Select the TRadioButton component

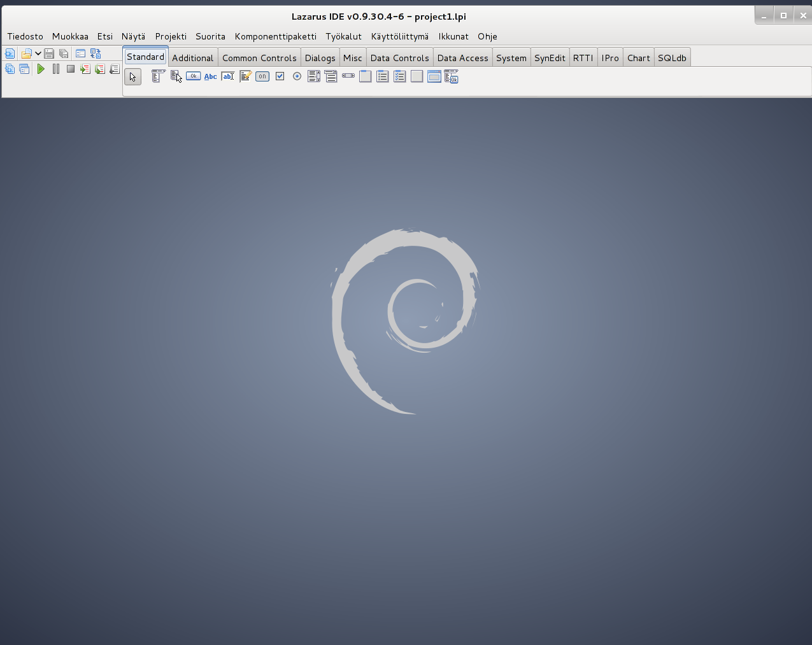click(x=297, y=76)
